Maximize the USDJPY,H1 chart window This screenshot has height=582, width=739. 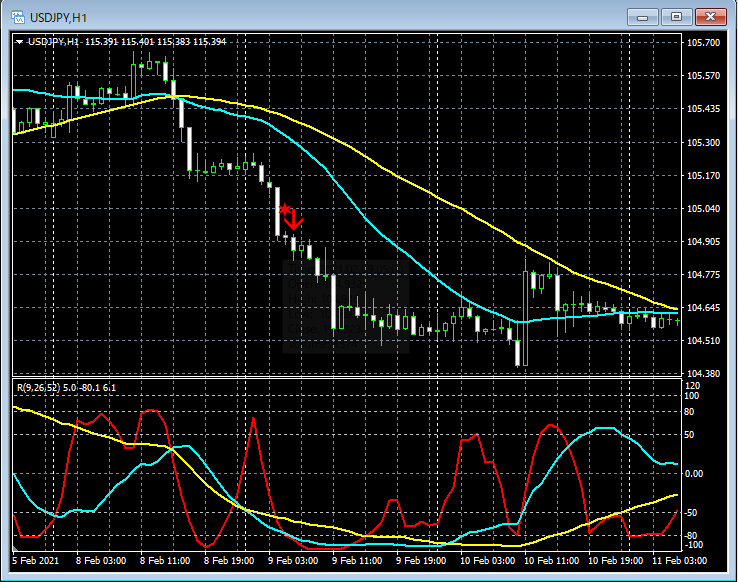pos(676,17)
